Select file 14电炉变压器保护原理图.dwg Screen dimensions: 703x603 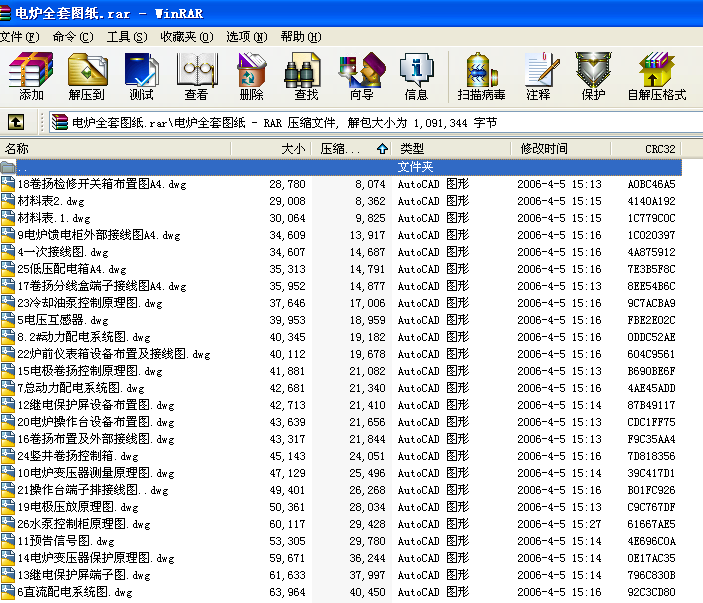pos(96,559)
